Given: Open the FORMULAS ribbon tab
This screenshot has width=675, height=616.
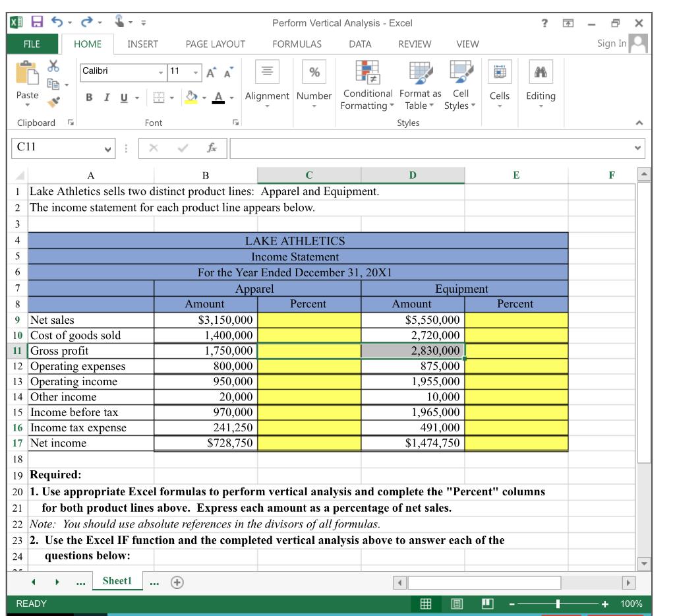Looking at the screenshot, I should pyautogui.click(x=297, y=44).
